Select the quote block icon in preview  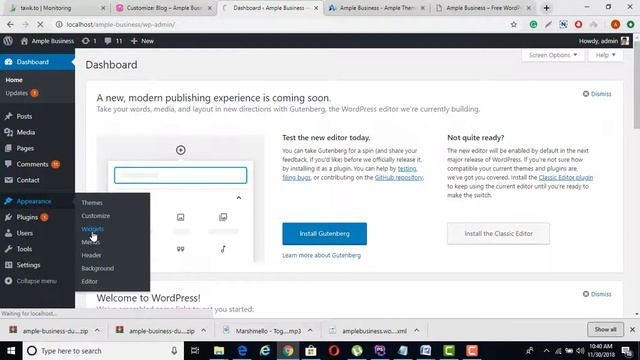180,249
